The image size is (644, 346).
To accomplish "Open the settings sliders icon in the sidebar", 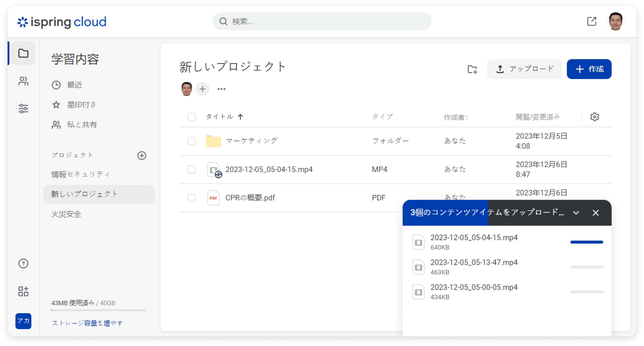I will pos(23,109).
